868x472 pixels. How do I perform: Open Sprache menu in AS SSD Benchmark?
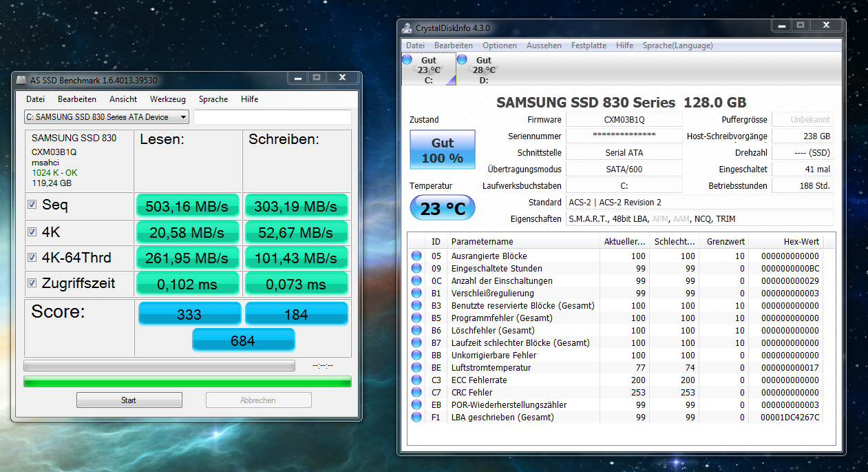[x=213, y=99]
